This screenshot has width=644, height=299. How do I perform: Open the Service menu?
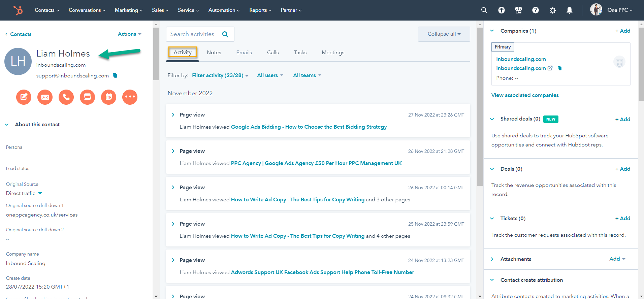pos(188,10)
